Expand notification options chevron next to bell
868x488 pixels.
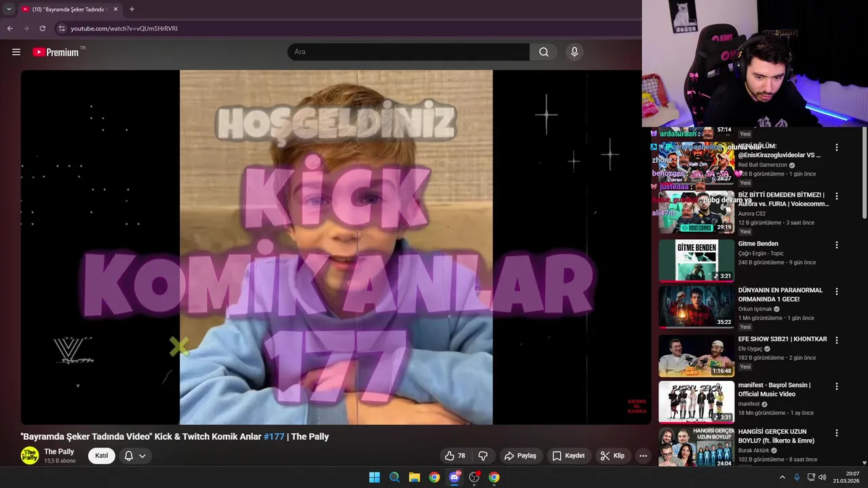142,456
